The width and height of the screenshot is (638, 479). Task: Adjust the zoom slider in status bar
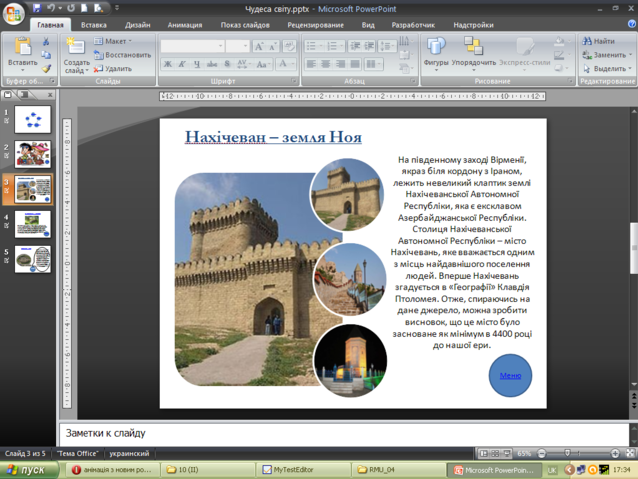click(568, 453)
